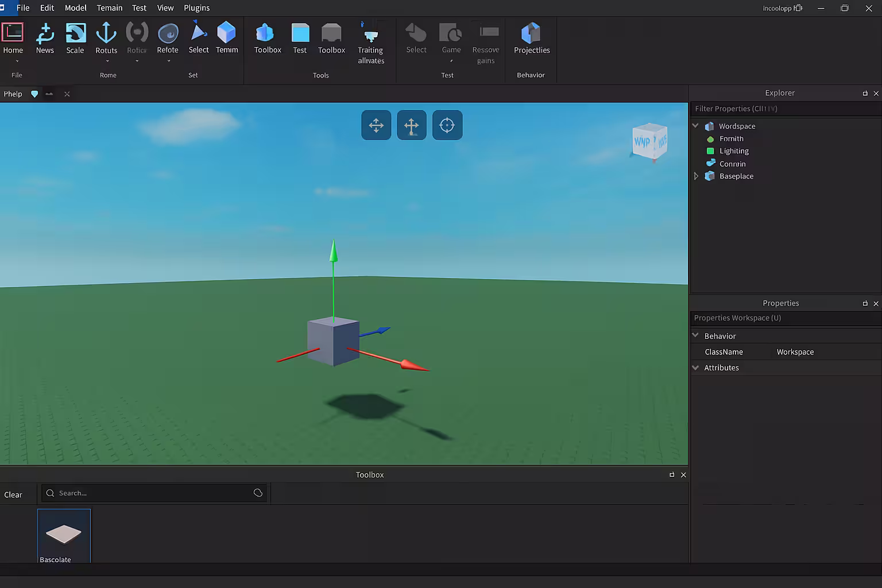This screenshot has width=882, height=588.
Task: Pick the Select arrow tool
Action: (x=199, y=32)
